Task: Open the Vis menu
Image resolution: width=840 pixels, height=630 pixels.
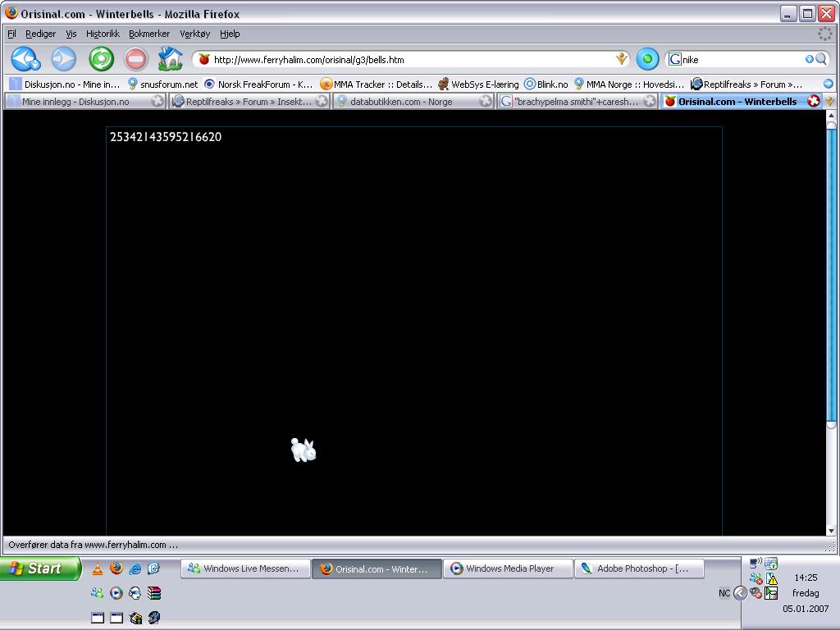Action: tap(71, 34)
